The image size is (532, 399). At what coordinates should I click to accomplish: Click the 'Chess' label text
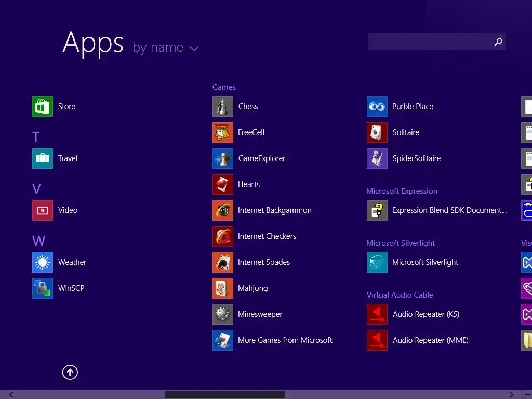(x=248, y=107)
